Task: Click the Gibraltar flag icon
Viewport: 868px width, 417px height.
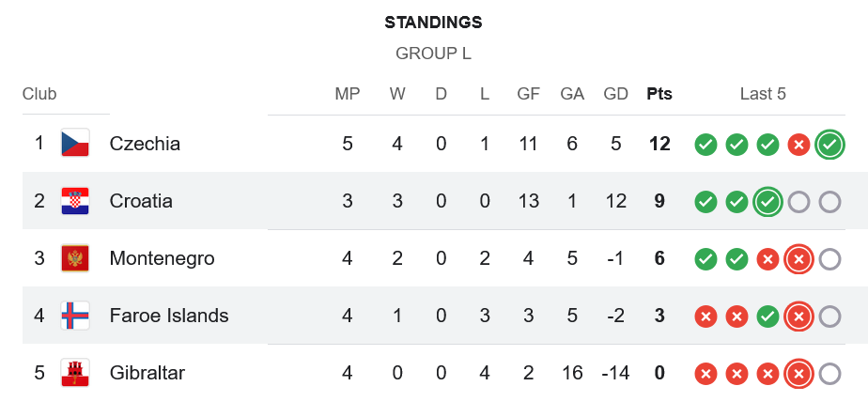Action: coord(75,373)
